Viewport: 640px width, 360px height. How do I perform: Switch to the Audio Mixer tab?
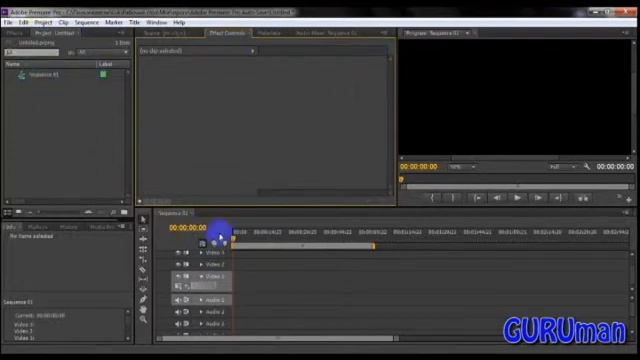[x=326, y=33]
